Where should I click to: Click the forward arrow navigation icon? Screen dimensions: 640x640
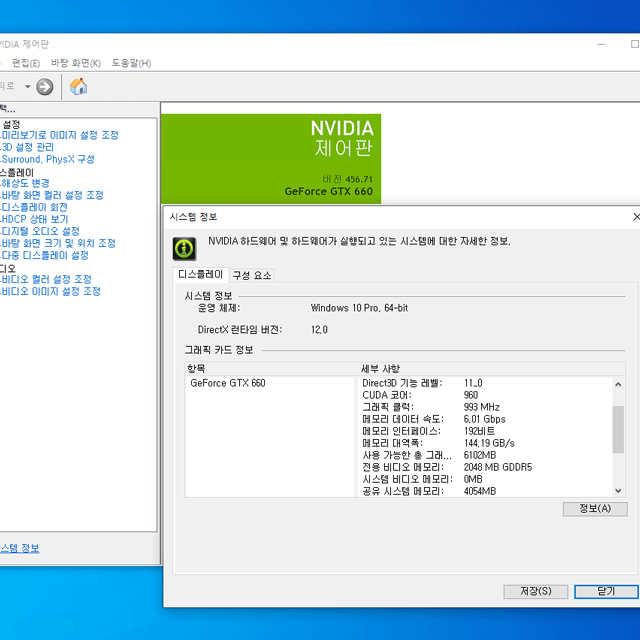click(x=44, y=87)
